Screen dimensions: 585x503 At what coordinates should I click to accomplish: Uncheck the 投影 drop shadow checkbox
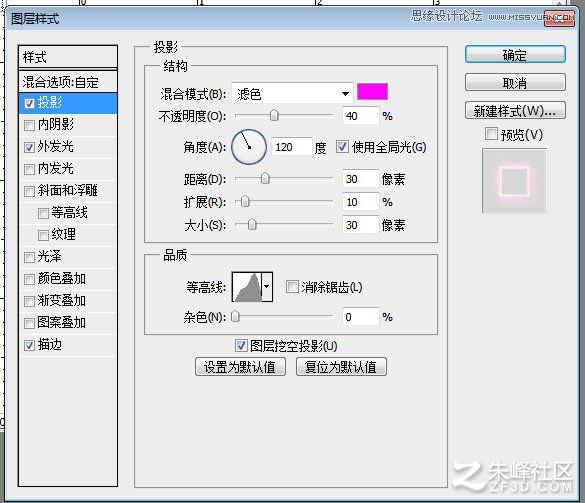pos(29,103)
